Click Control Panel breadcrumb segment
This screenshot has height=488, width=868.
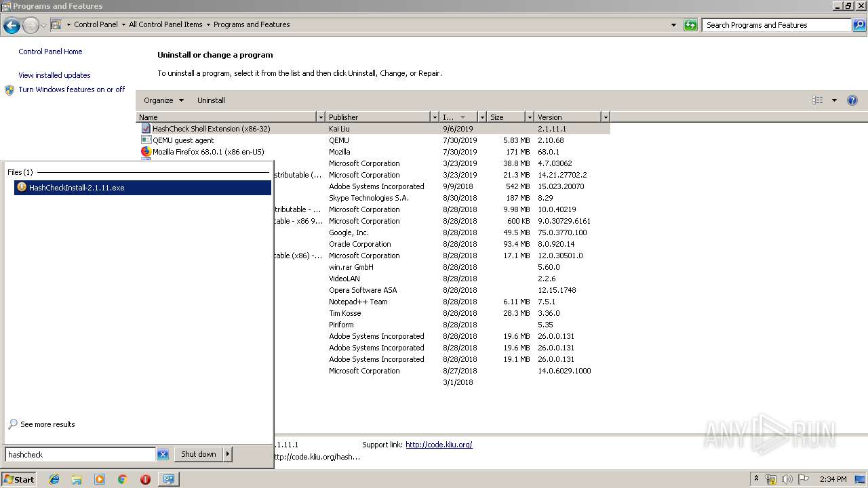[96, 24]
